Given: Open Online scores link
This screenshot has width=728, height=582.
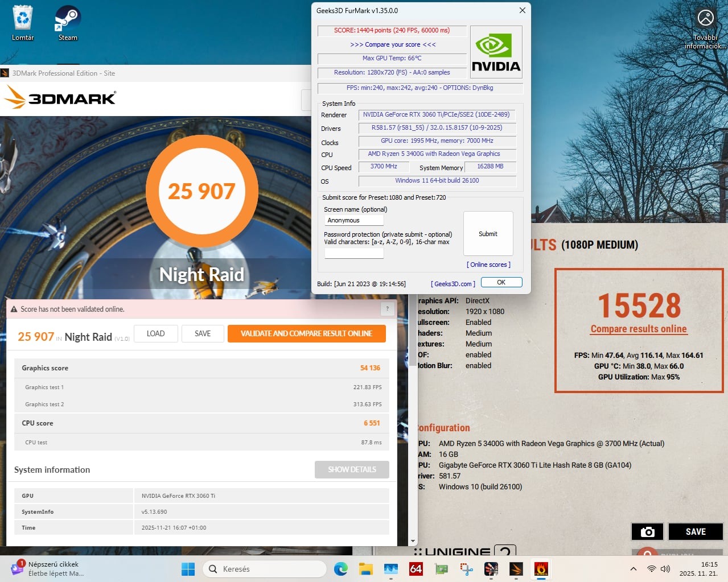Looking at the screenshot, I should coord(488,265).
